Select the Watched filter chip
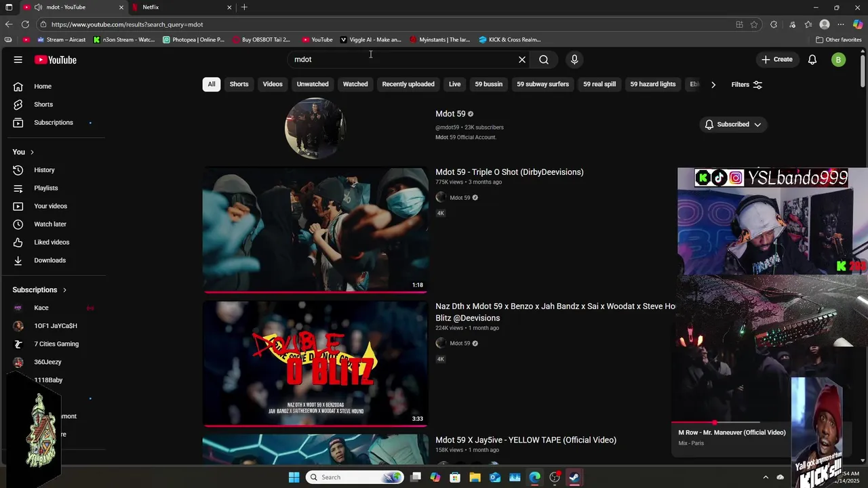 click(355, 84)
